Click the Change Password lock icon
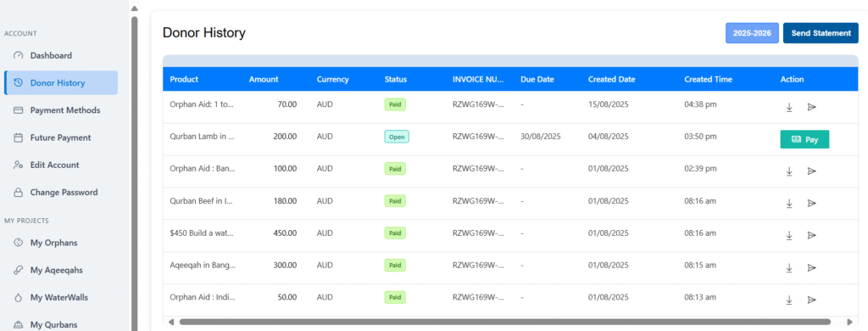 [19, 193]
